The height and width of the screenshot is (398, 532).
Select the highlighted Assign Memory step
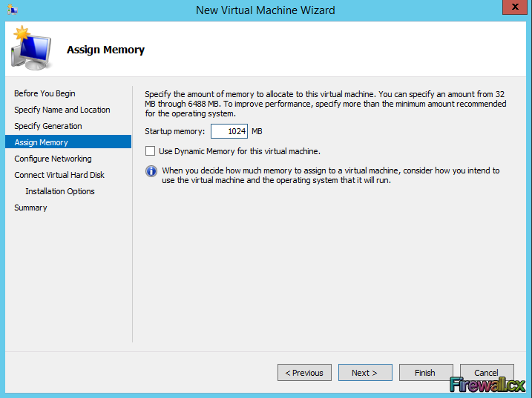[42, 142]
